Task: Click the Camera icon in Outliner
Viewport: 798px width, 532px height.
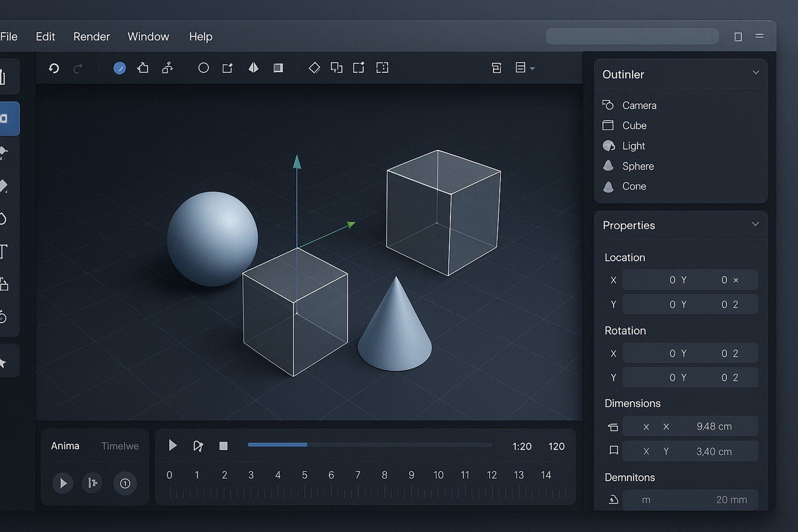Action: click(608, 105)
